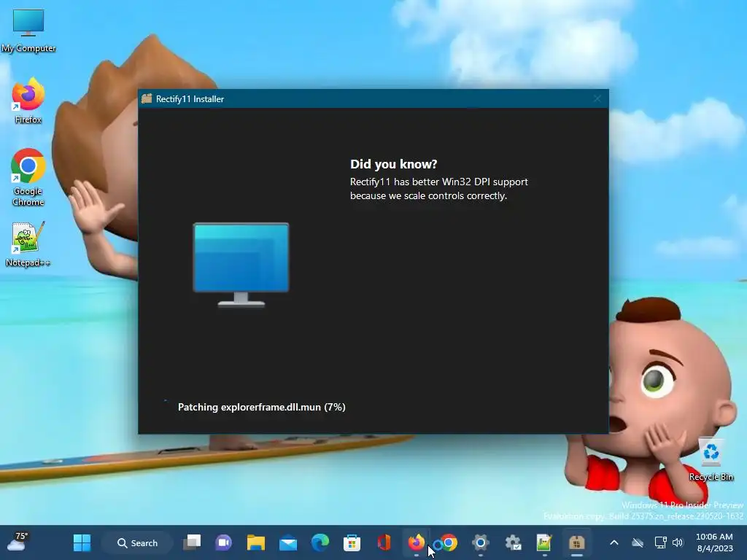Click the Rectify11 Installer title bar icon
The height and width of the screenshot is (560, 747).
[147, 98]
